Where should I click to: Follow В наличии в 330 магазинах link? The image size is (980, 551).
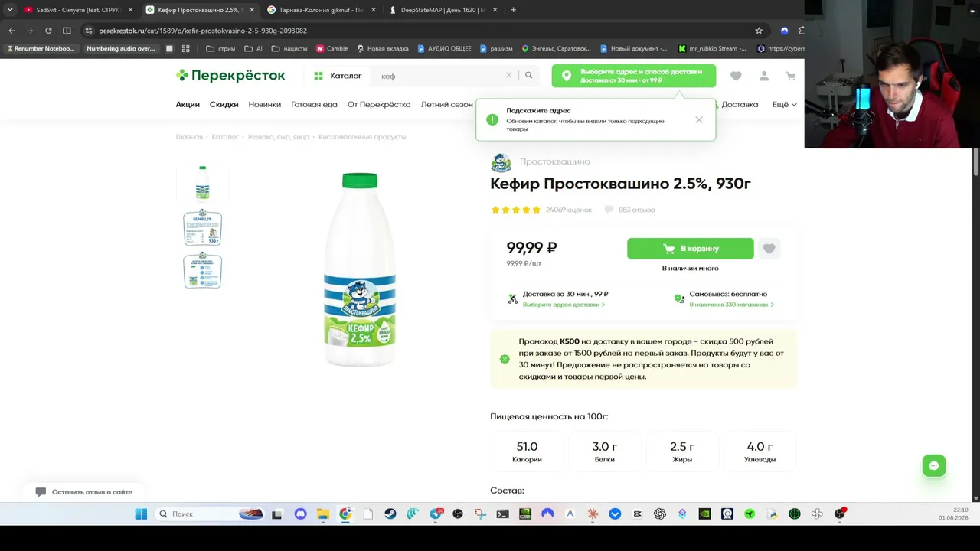click(731, 305)
